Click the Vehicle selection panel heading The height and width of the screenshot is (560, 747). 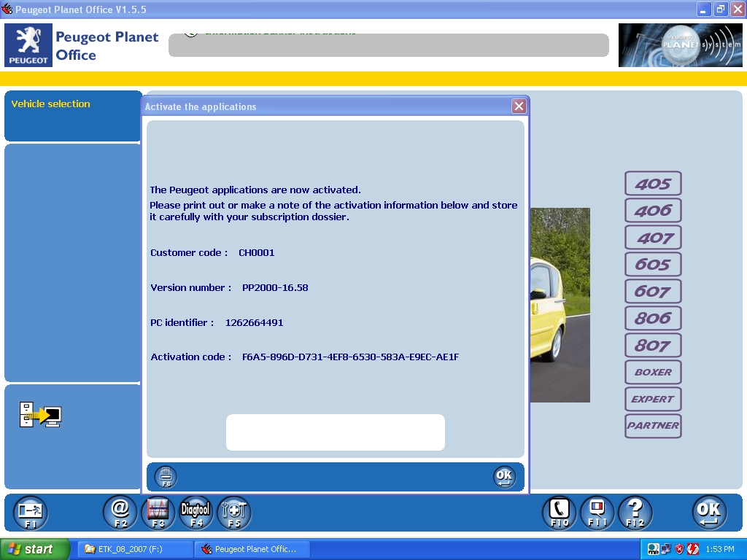click(50, 104)
